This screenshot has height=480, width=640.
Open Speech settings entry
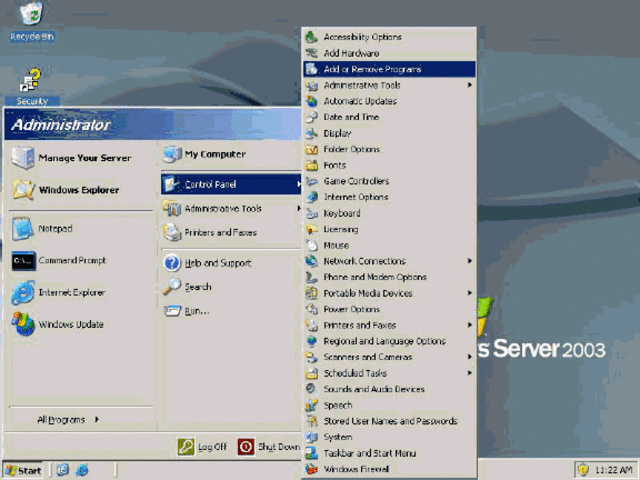point(389,405)
